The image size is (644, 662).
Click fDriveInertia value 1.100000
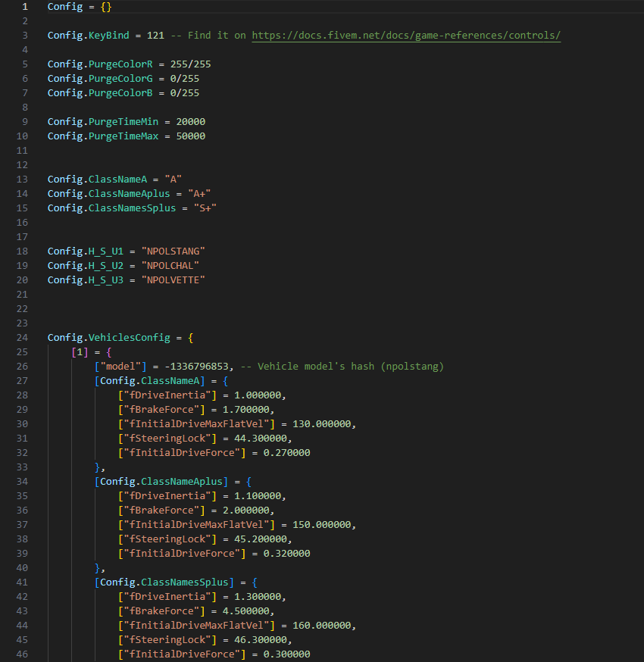click(x=258, y=496)
